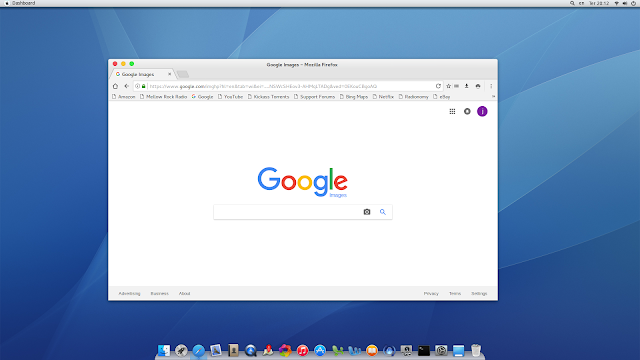Click the Privacy footer link
Screen dimensions: 640x360
(431, 293)
